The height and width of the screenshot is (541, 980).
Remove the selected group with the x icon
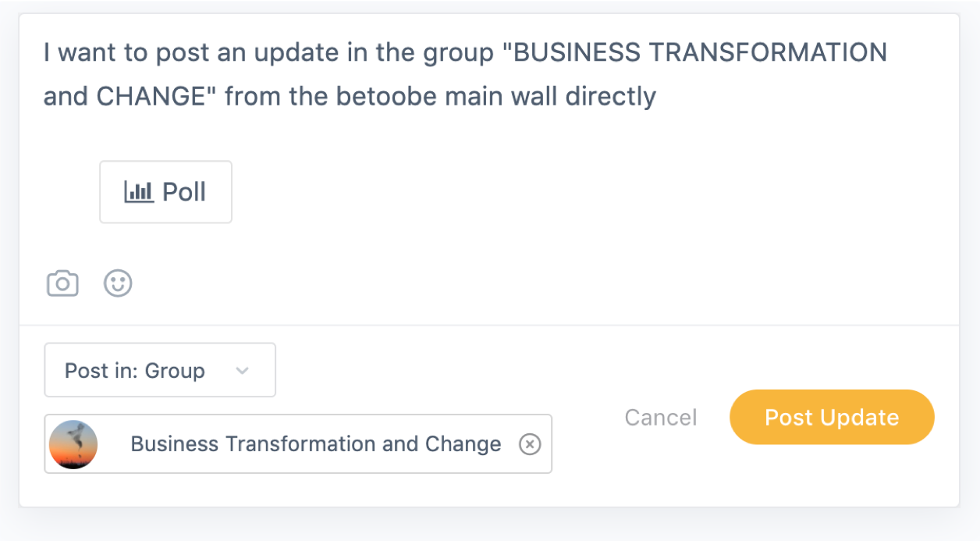coord(530,444)
